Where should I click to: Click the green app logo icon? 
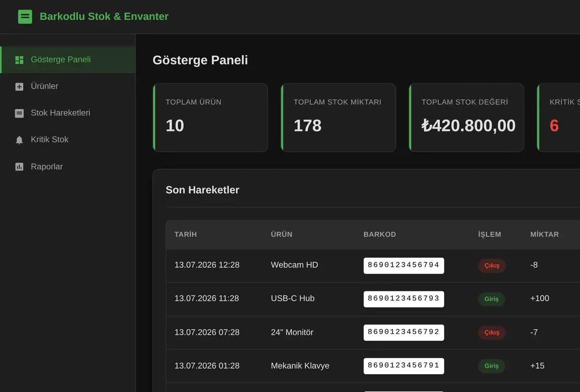pos(25,17)
